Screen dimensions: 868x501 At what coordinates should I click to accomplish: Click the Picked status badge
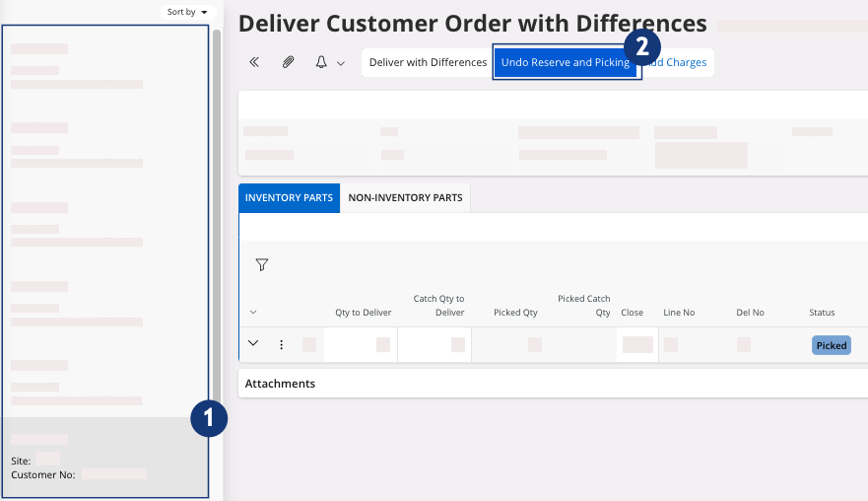(x=831, y=345)
